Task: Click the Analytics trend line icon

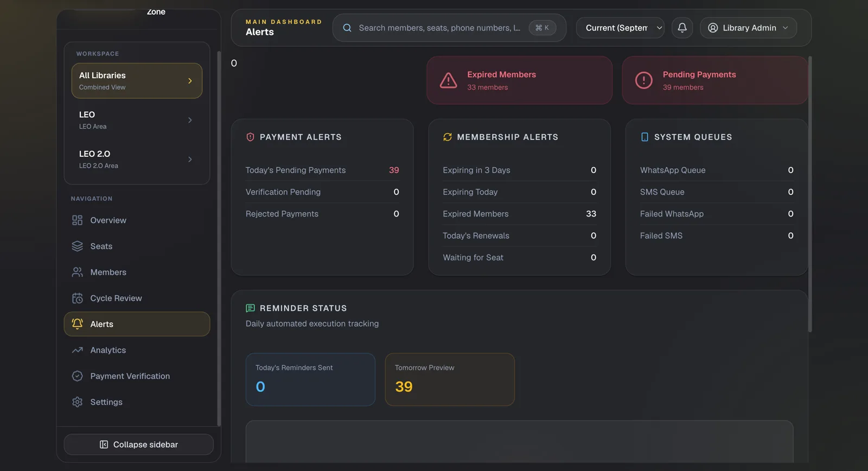Action: tap(78, 350)
